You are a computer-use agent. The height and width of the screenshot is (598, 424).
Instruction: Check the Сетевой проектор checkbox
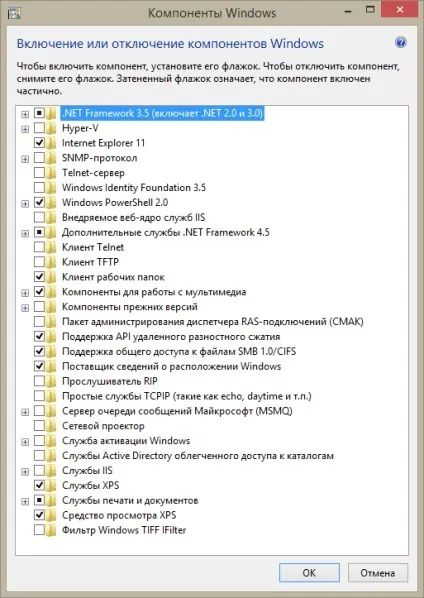39,425
